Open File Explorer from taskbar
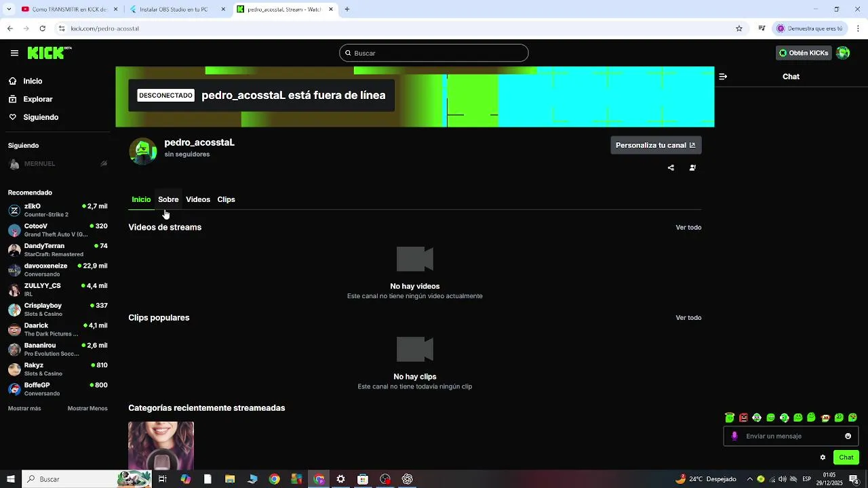 point(230,479)
